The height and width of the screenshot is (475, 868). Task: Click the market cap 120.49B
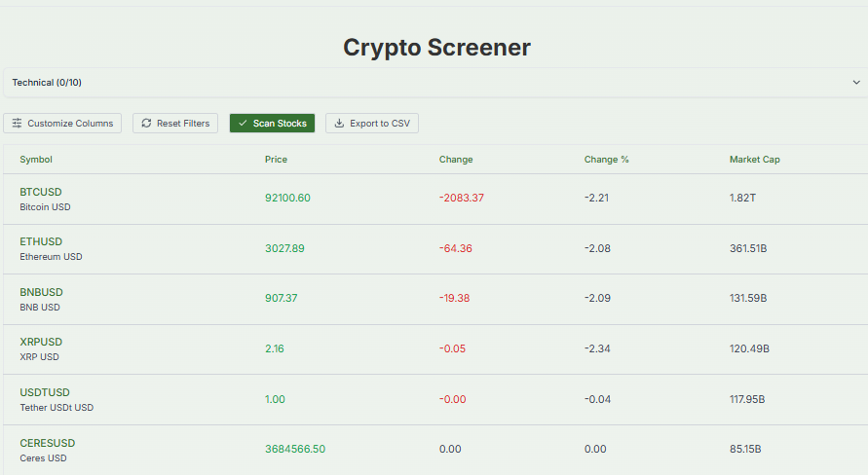[749, 348]
